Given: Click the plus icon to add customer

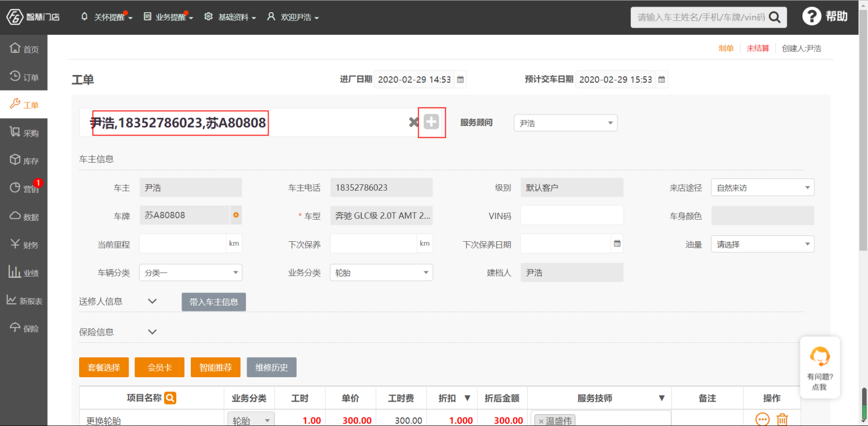Looking at the screenshot, I should tap(431, 122).
